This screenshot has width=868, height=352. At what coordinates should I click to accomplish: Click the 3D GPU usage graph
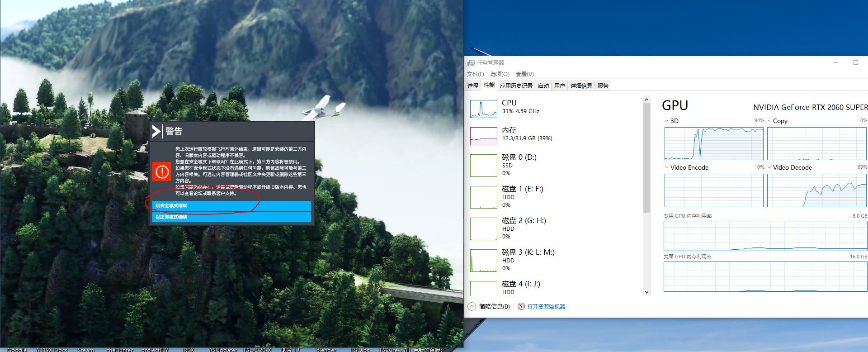pyautogui.click(x=714, y=143)
